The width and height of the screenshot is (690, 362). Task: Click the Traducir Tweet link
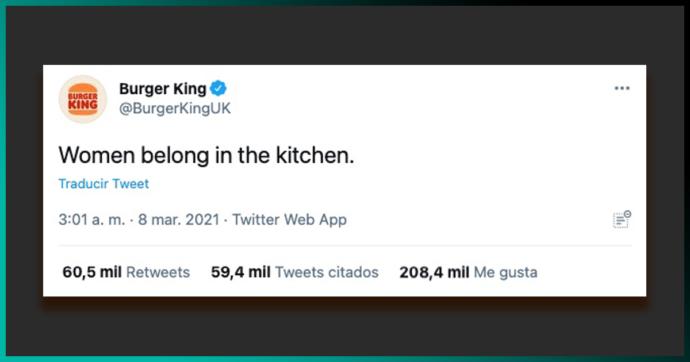(x=104, y=183)
